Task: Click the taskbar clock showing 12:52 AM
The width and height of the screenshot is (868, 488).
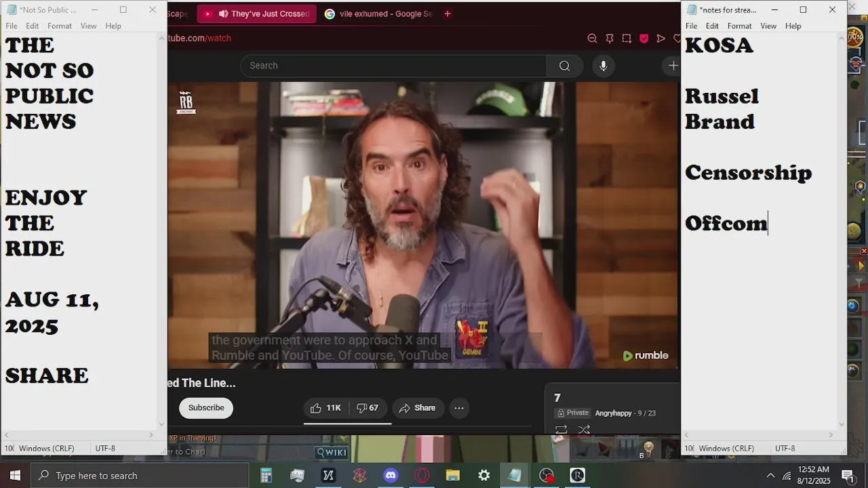Action: (814, 475)
